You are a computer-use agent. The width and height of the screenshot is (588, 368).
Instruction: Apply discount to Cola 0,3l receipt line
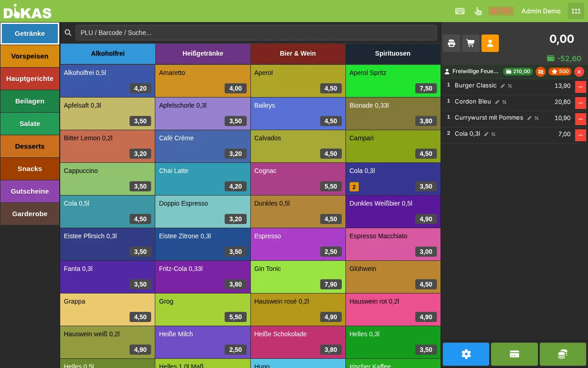[x=493, y=134]
